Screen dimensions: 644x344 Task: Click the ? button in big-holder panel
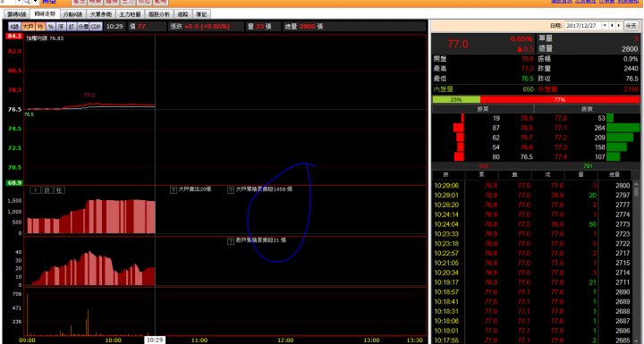click(35, 190)
